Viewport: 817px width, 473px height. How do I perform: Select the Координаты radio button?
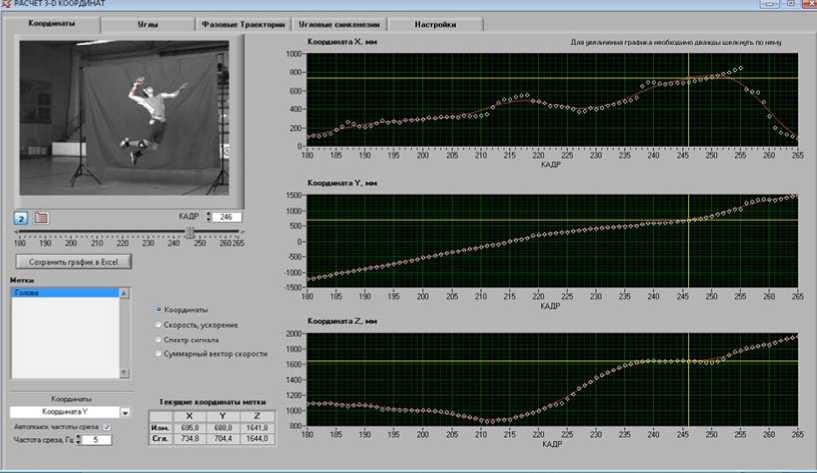coord(159,309)
